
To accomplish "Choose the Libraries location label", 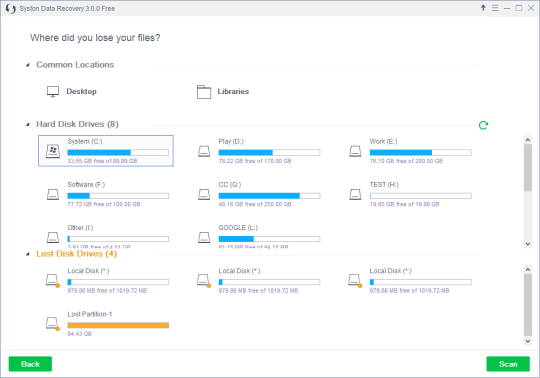I will point(233,92).
